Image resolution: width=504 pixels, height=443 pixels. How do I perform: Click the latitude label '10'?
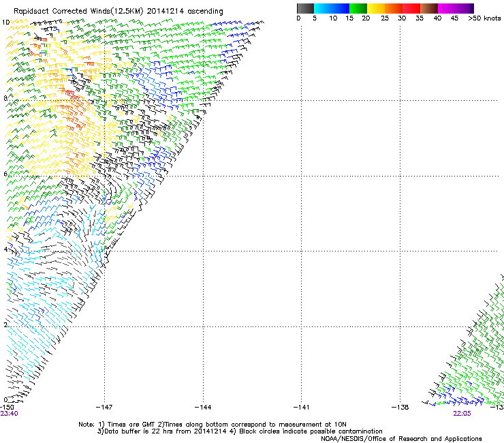(x=5, y=22)
